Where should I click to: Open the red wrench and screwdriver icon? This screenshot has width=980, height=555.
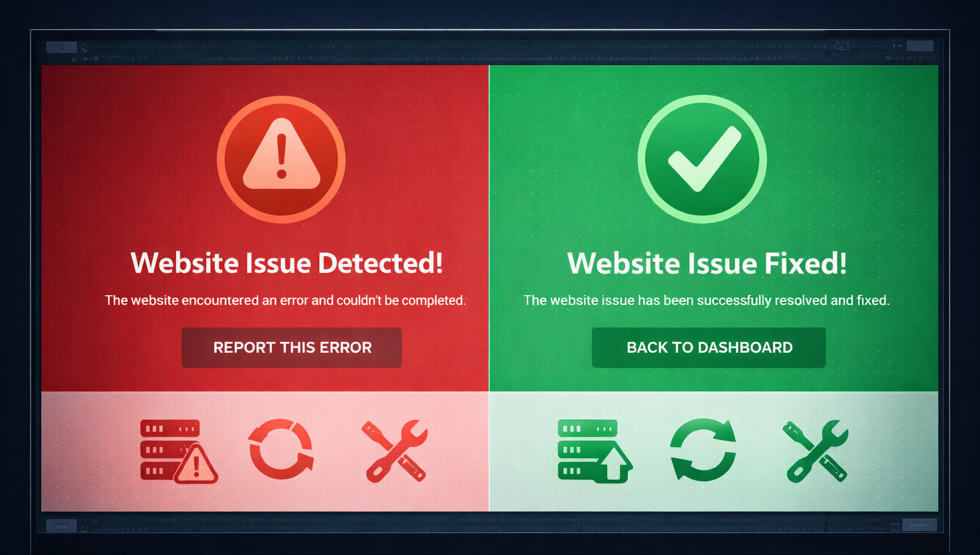point(396,450)
